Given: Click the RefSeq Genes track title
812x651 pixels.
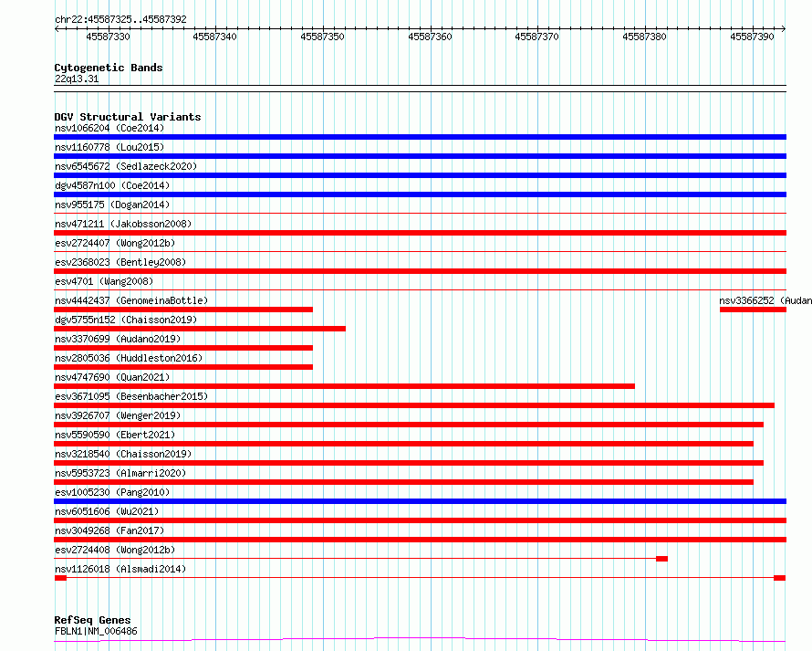Looking at the screenshot, I should coord(92,620).
